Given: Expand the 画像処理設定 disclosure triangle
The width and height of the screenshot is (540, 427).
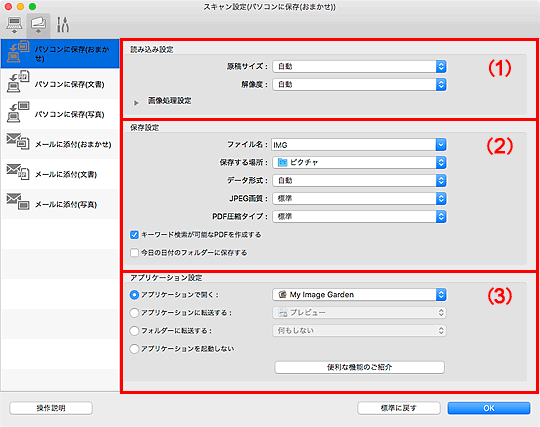Looking at the screenshot, I should click(x=136, y=103).
